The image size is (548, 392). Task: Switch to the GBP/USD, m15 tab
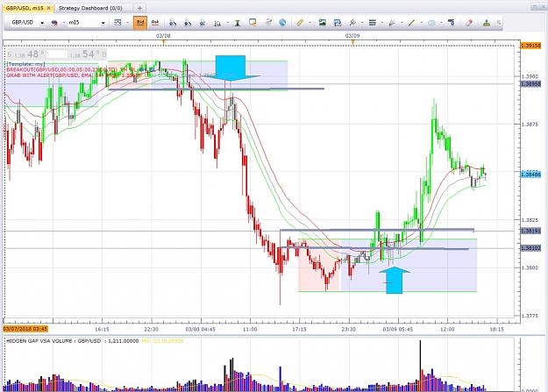pos(25,8)
